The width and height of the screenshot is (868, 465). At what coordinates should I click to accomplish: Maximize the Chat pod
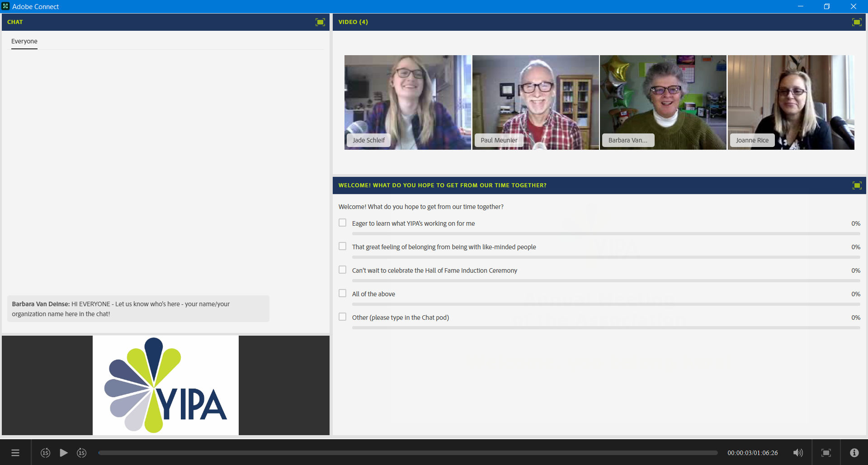click(321, 22)
